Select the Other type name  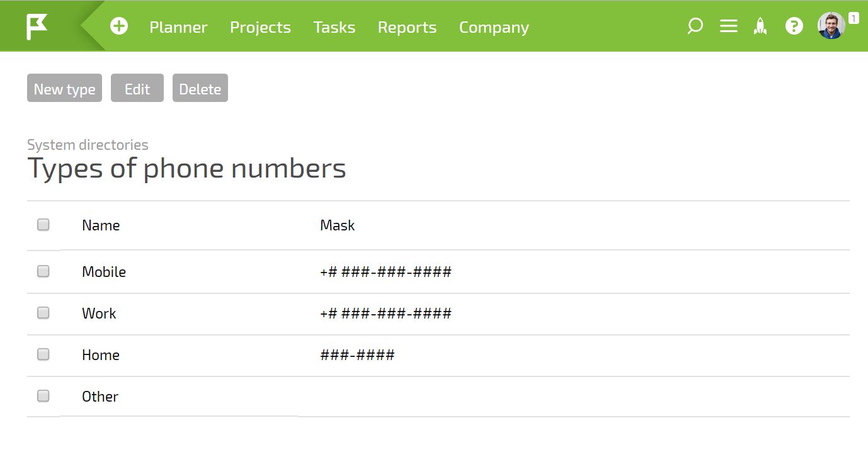pyautogui.click(x=100, y=397)
